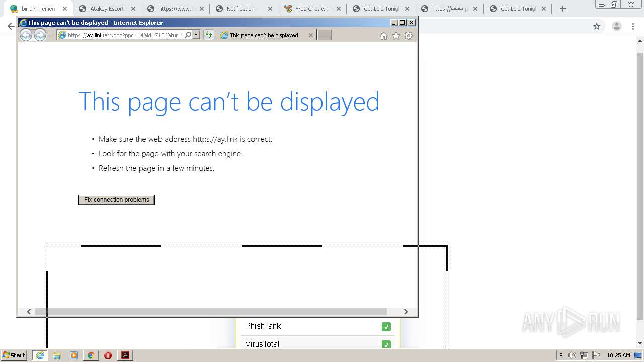The height and width of the screenshot is (362, 644).
Task: Open Internet Explorer tools gear menu
Action: pyautogui.click(x=409, y=36)
